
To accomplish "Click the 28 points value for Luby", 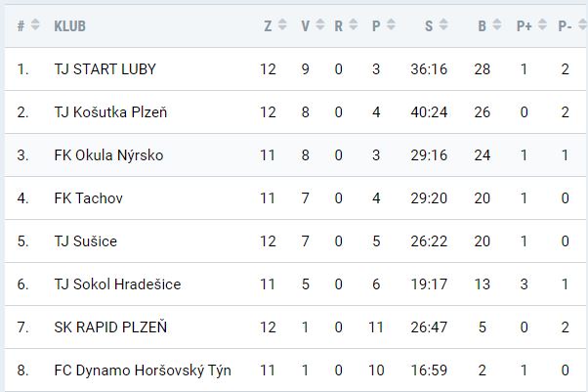I will 482,69.
